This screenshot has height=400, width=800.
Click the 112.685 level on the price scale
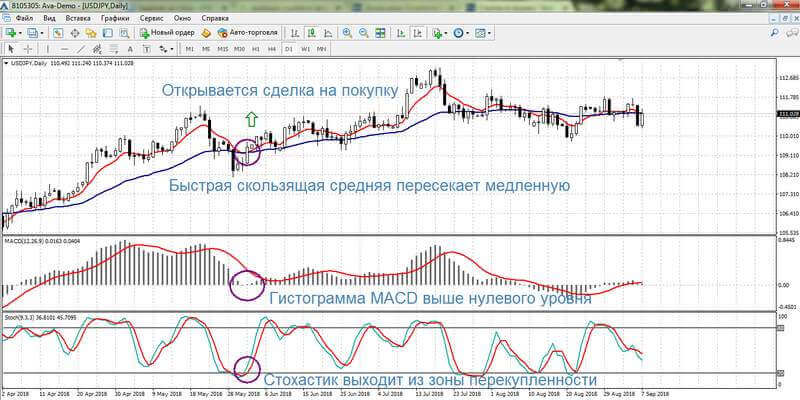(x=787, y=78)
